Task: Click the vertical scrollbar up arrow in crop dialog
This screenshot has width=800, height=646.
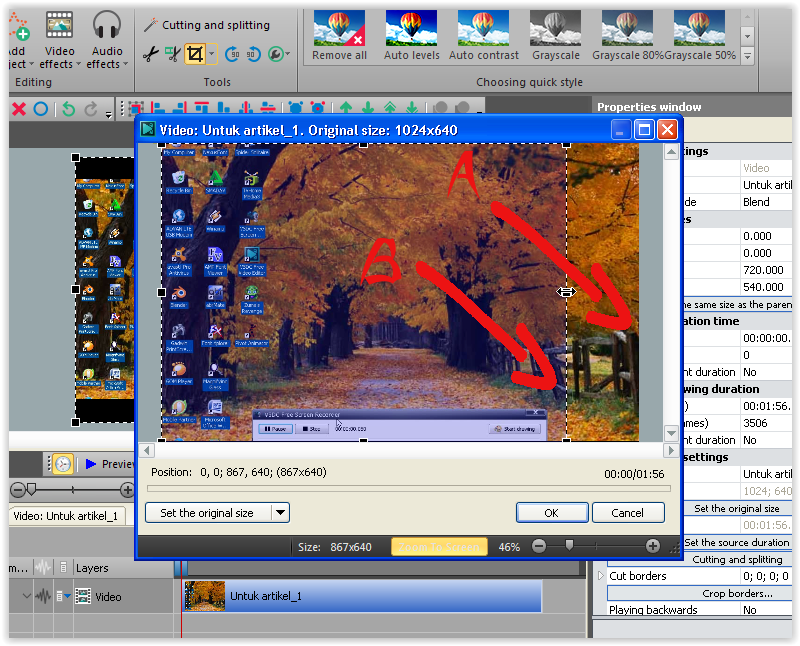Action: click(x=671, y=152)
